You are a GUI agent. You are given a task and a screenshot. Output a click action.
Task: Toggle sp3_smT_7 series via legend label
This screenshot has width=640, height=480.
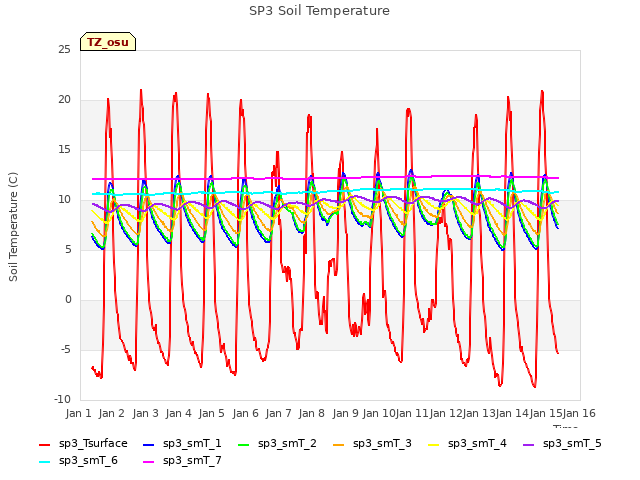point(192,461)
